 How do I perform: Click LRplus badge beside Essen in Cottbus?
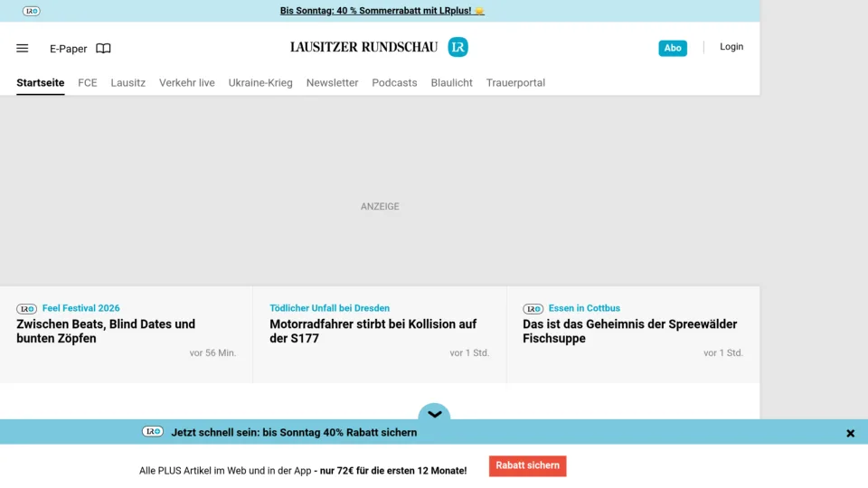(533, 309)
